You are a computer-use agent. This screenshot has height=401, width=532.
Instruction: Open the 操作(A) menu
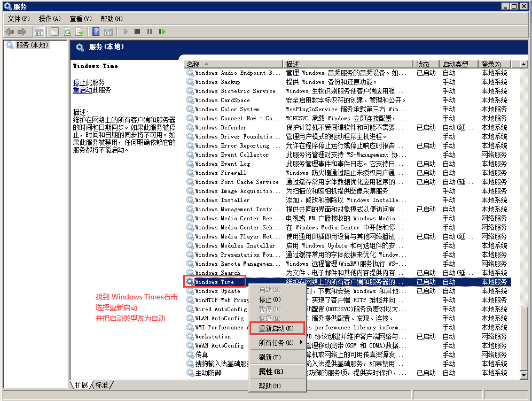coord(50,19)
